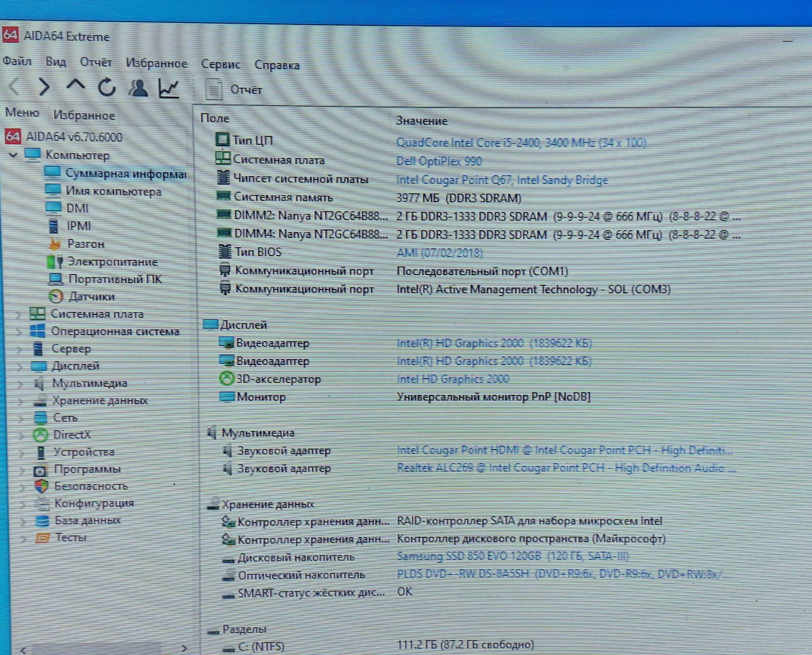Open the Файл menu

pyautogui.click(x=17, y=61)
